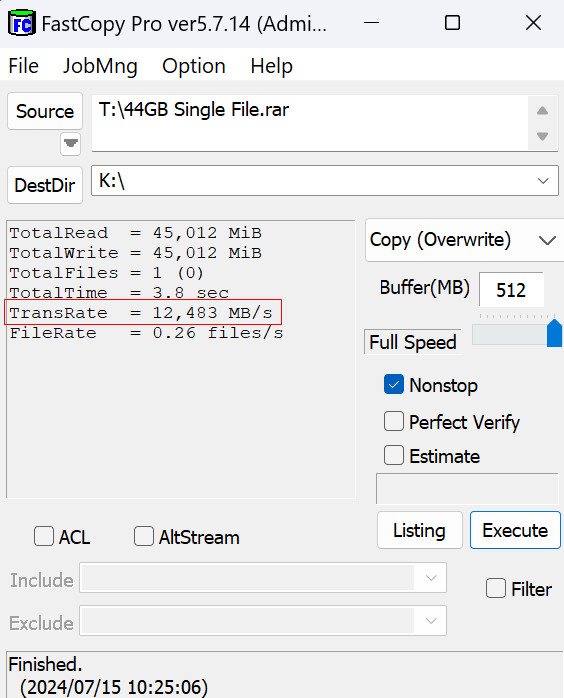Click the source box scroll up arrow
Viewport: 564px width, 698px height.
[x=542, y=110]
